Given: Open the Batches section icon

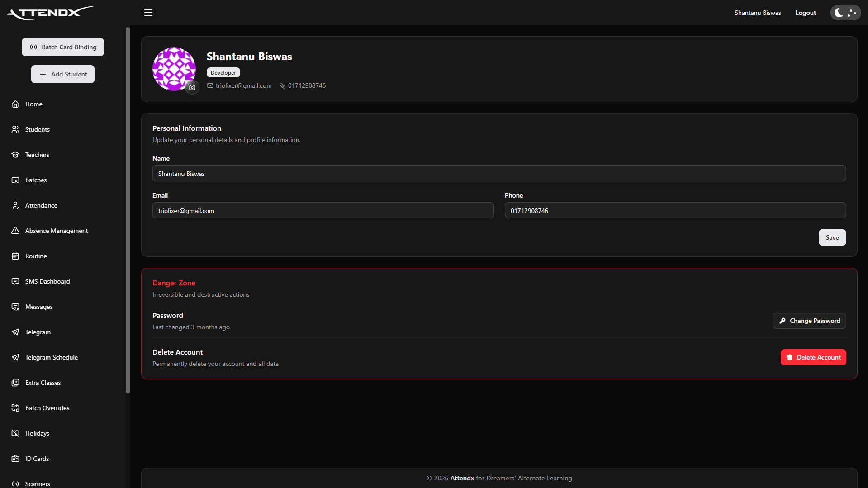Looking at the screenshot, I should [15, 180].
